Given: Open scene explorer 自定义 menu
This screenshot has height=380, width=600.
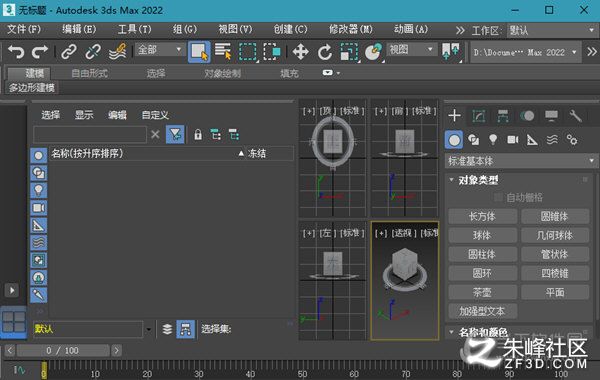Looking at the screenshot, I should tap(155, 115).
